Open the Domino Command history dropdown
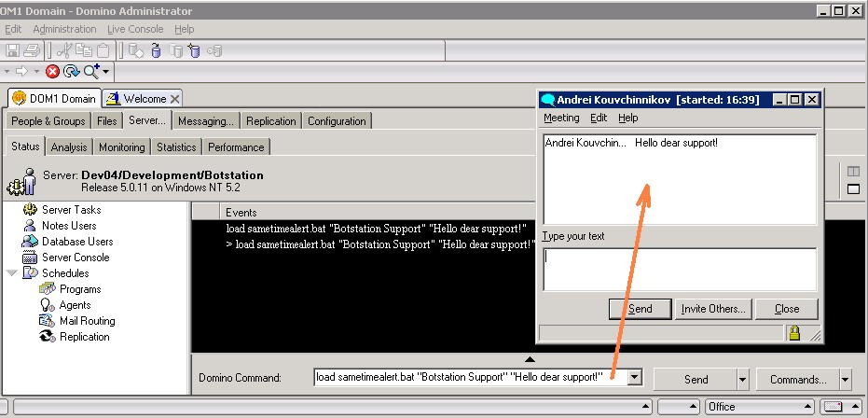Image resolution: width=868 pixels, height=418 pixels. pyautogui.click(x=634, y=378)
